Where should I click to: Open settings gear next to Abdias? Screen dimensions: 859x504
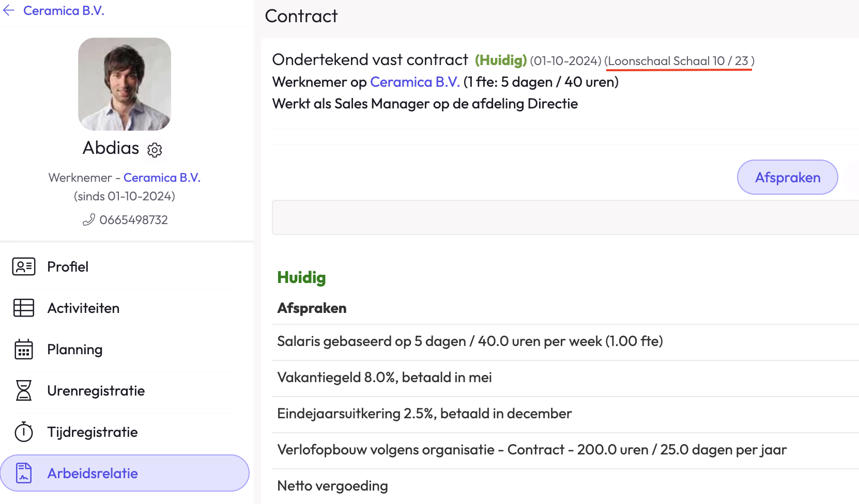click(x=155, y=150)
